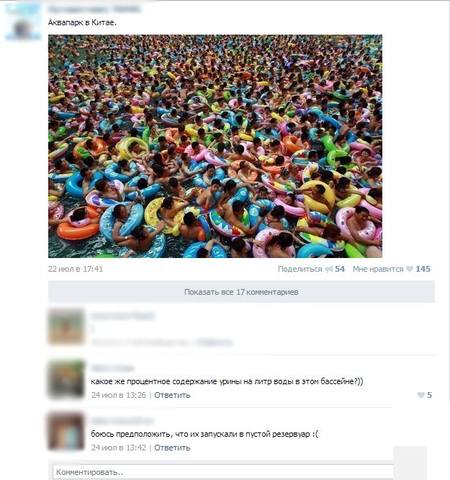This screenshot has width=450, height=480.
Task: Open avatar of the 13:42 commenter
Action: [66, 431]
